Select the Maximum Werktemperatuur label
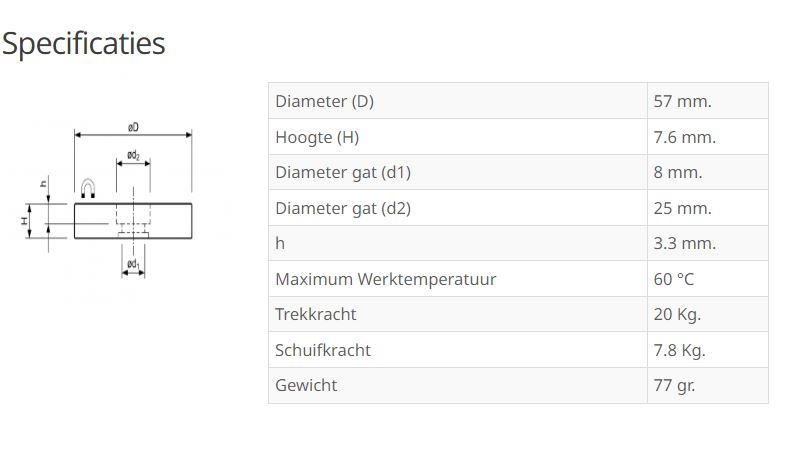The height and width of the screenshot is (449, 788). pyautogui.click(x=385, y=279)
